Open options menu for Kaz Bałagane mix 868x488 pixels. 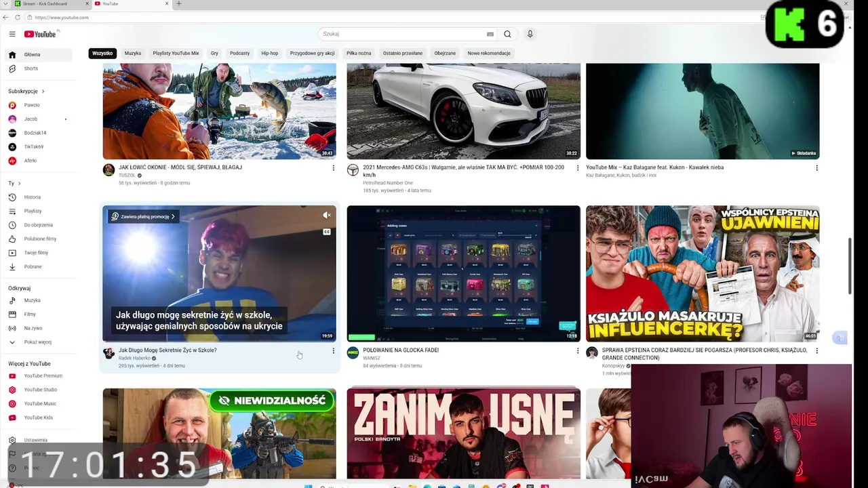(x=816, y=168)
